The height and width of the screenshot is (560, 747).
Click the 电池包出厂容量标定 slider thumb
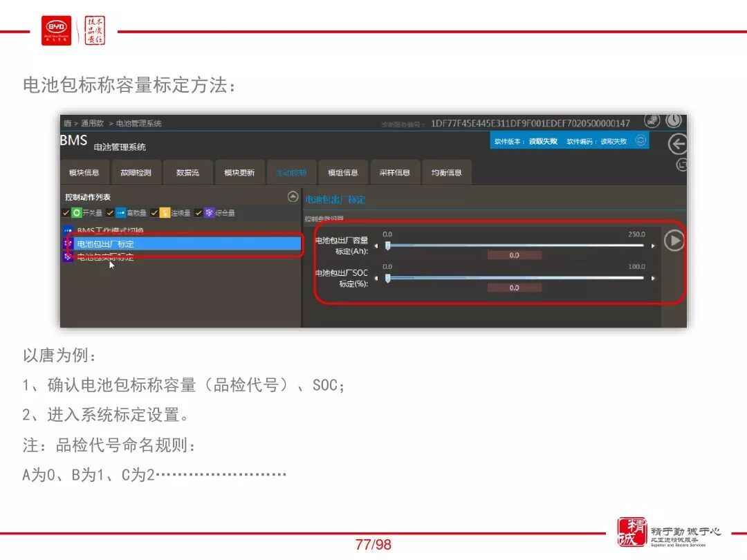coord(388,245)
